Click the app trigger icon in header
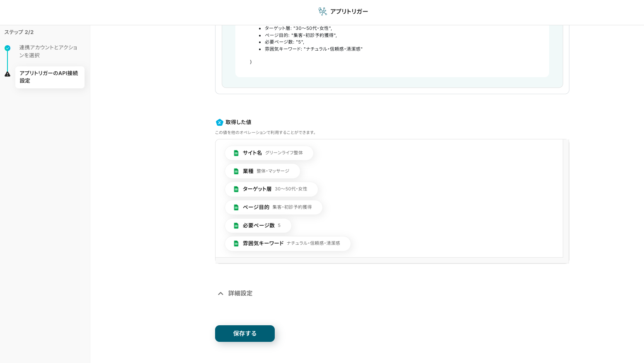The width and height of the screenshot is (644, 363). [x=322, y=11]
